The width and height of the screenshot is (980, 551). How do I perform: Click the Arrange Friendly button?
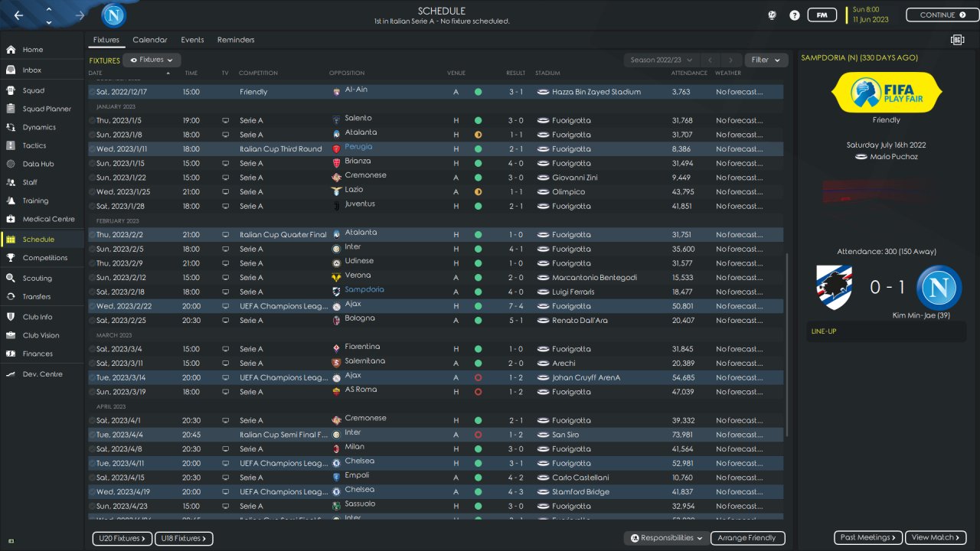point(748,538)
